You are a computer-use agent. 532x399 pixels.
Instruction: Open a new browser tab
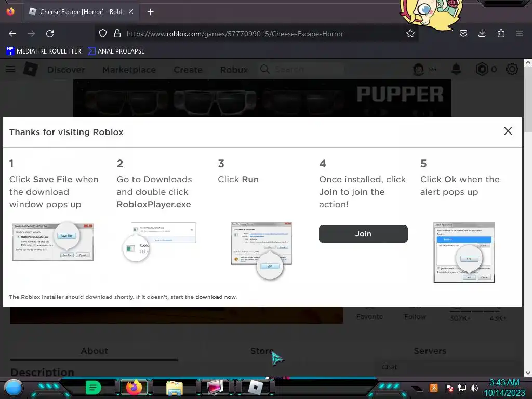point(150,12)
